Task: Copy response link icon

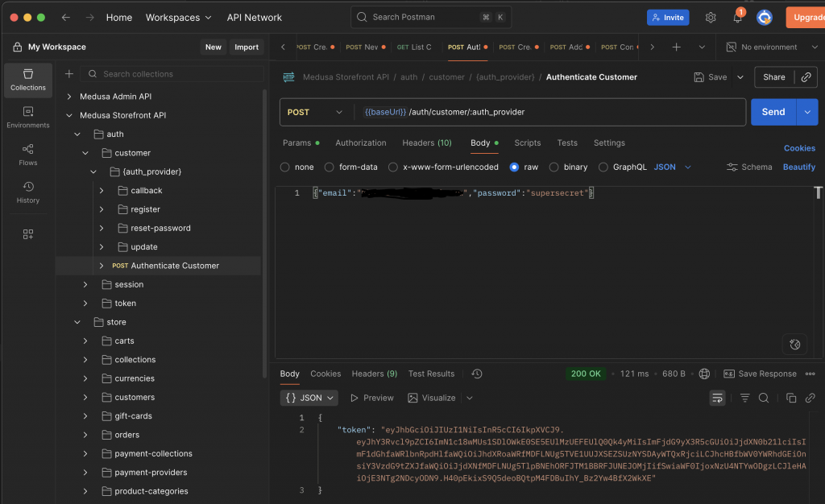Action: [810, 398]
